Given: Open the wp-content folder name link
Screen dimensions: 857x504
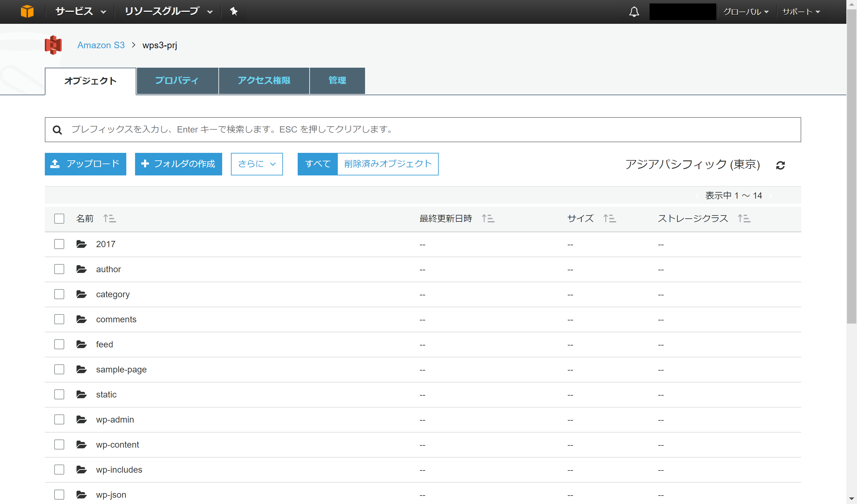Looking at the screenshot, I should (118, 444).
